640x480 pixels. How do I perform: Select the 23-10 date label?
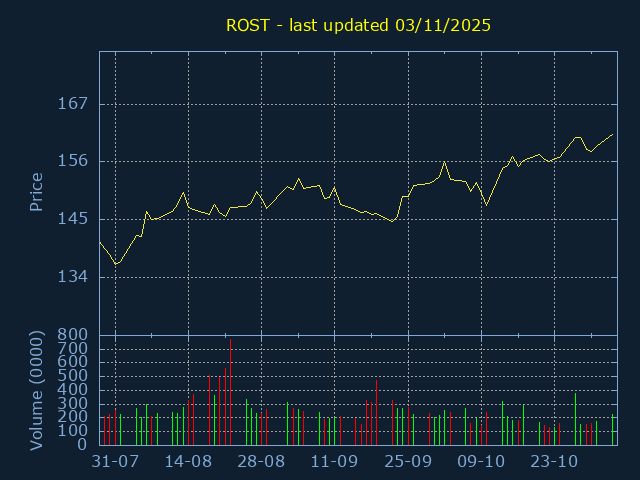tap(554, 462)
